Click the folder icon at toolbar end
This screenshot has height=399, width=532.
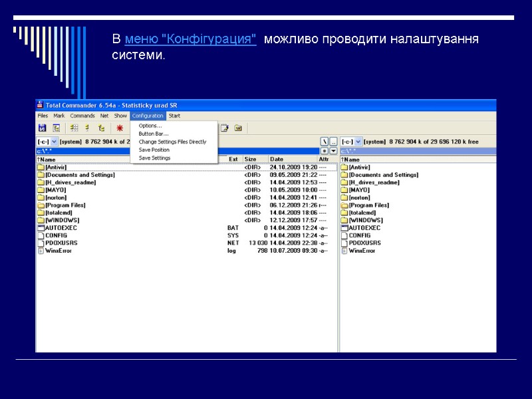pos(238,128)
